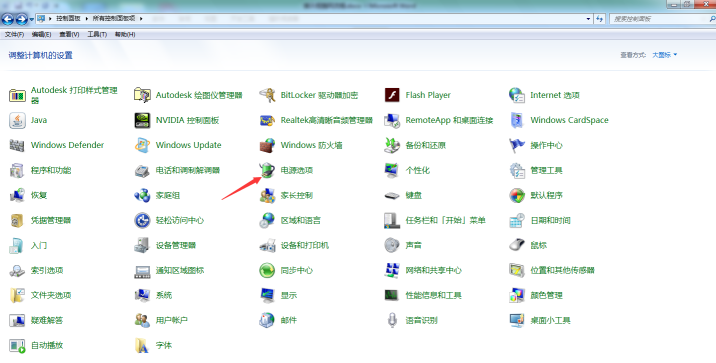Open the Internet 选项 icon
The height and width of the screenshot is (363, 716).
pos(517,95)
